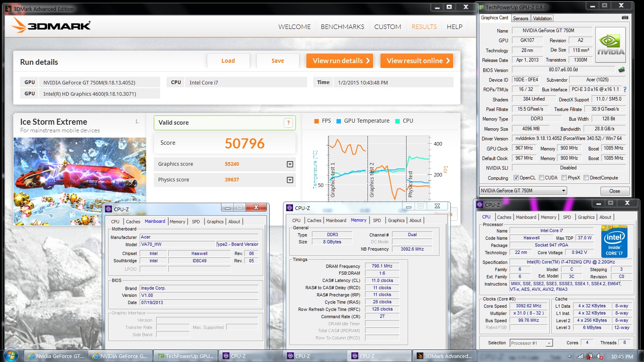The width and height of the screenshot is (644, 362).
Task: Toggle the FPS orange legend marker
Action: (316, 121)
